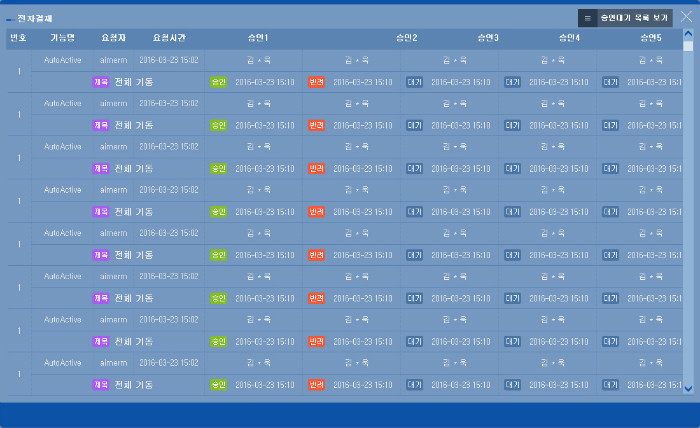Select the AutoActive cell in the fifth row
700x428 pixels.
coord(62,233)
